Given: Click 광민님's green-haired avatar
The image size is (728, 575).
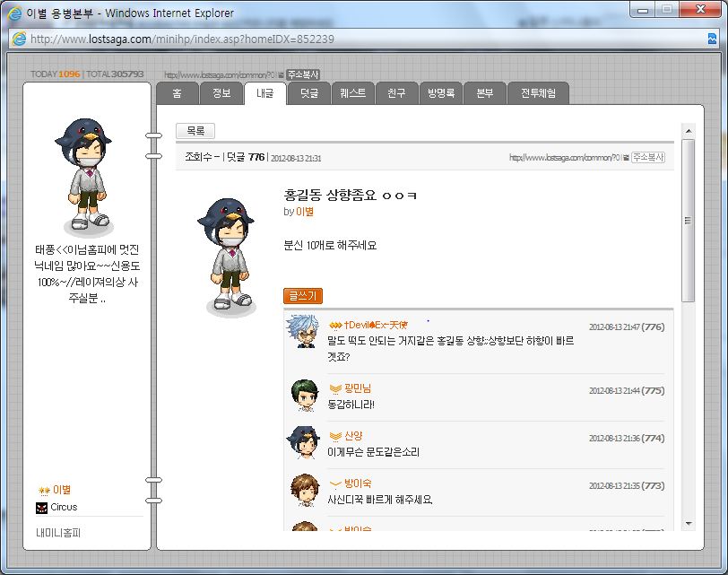Looking at the screenshot, I should coord(305,396).
